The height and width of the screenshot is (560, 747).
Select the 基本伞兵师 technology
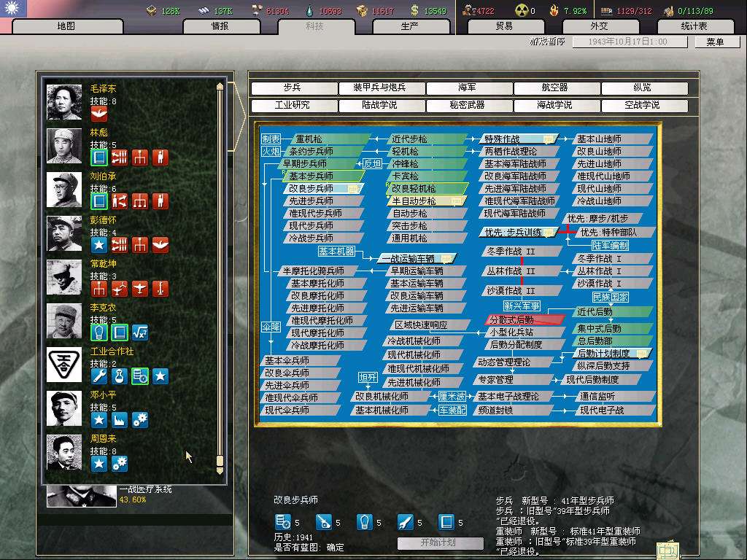[x=300, y=360]
